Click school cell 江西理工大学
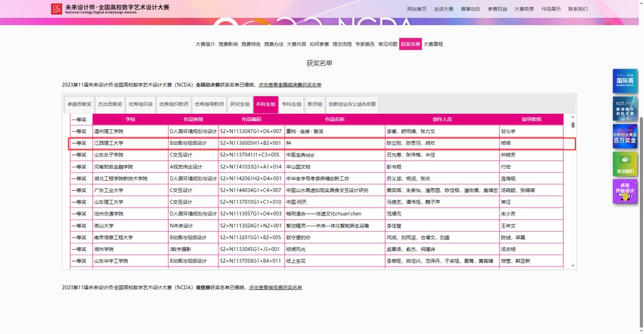This screenshot has width=644, height=334. (x=130, y=143)
